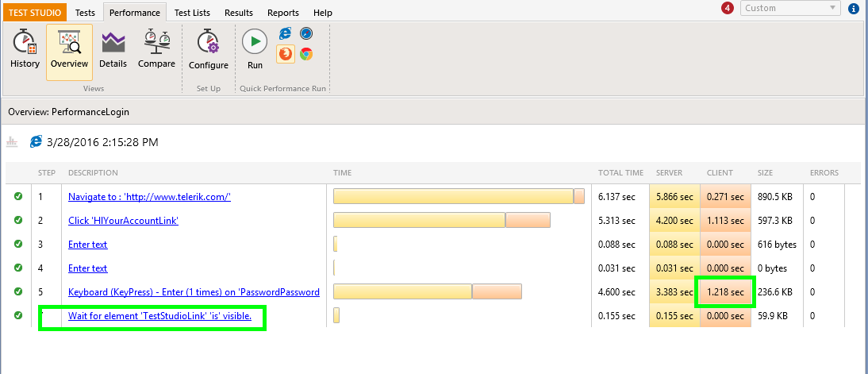Click the CLIENT column header
This screenshot has width=868, height=374.
(x=720, y=173)
